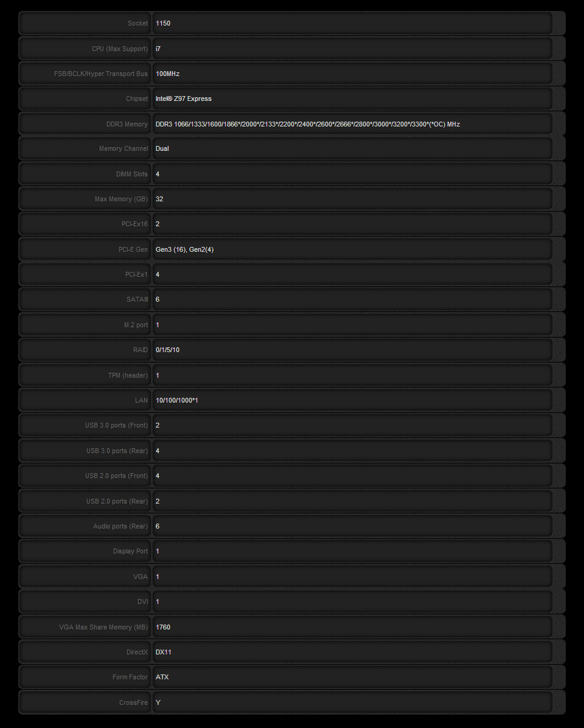Select the TPM (header) label
This screenshot has width=584, height=728.
coord(128,375)
